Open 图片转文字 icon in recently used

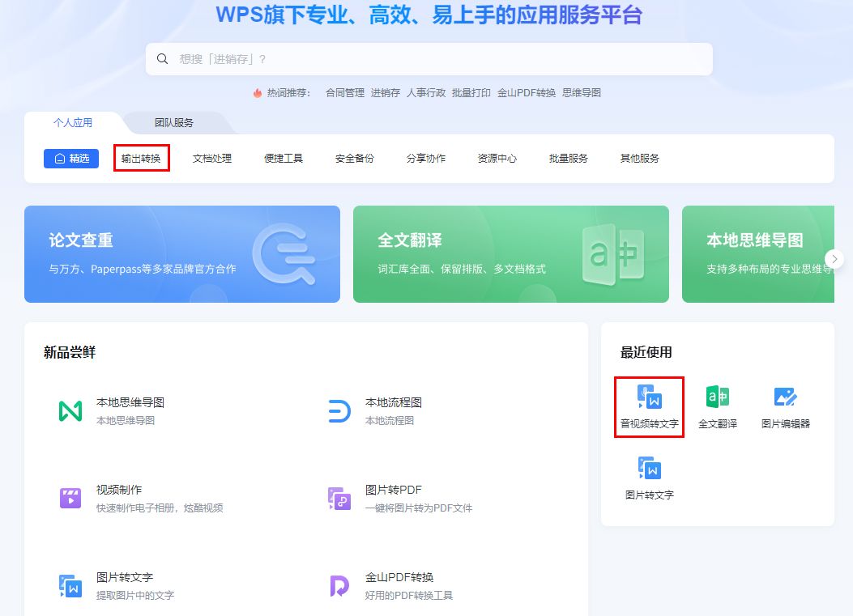pos(650,468)
